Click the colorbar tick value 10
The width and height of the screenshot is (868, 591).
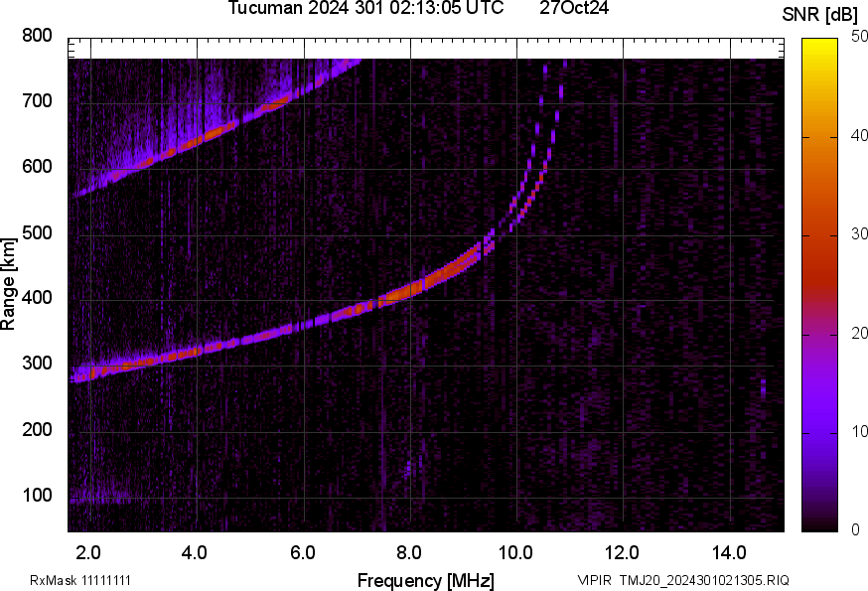[859, 431]
